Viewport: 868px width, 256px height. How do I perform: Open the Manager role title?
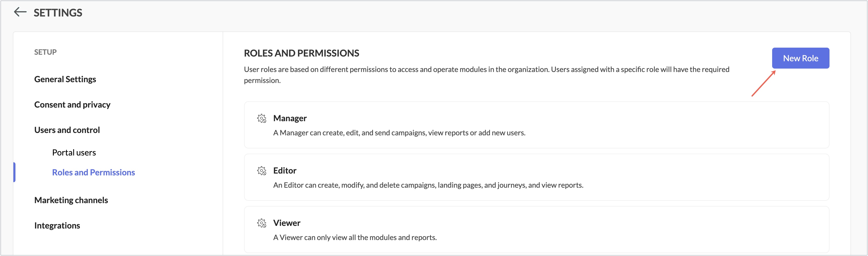[290, 118]
